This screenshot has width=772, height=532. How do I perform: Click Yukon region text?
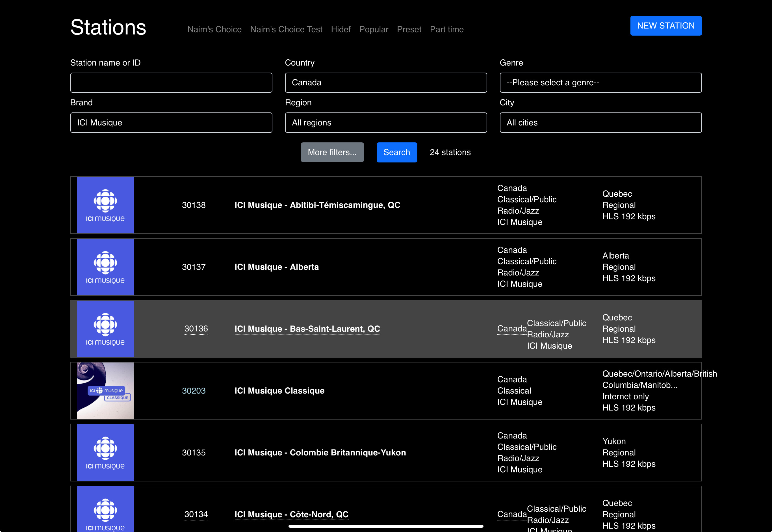pyautogui.click(x=614, y=441)
